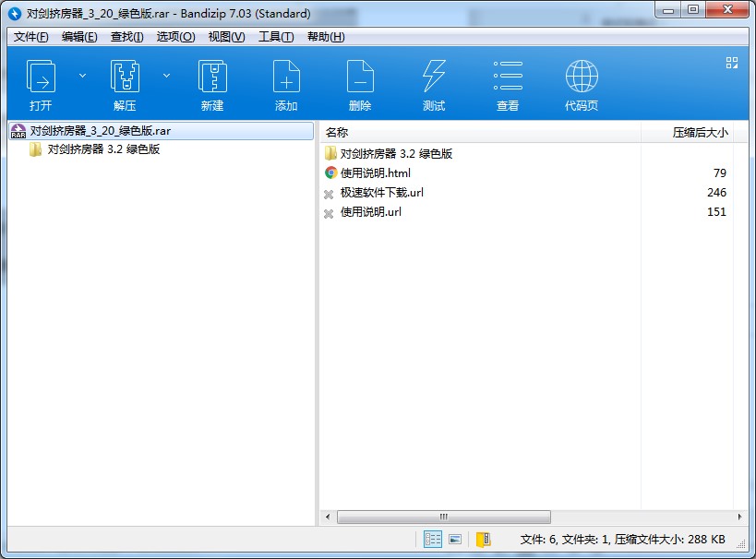
Task: Click the horizontal scrollbar right arrow
Action: point(739,517)
